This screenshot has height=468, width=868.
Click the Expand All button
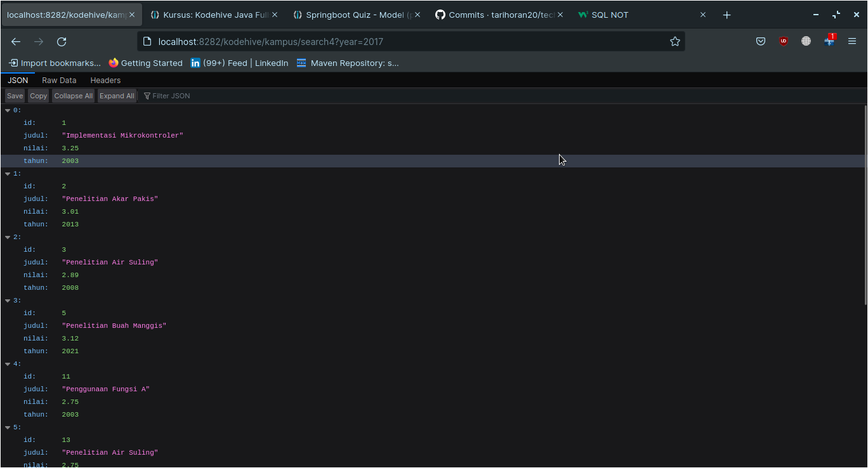pos(117,96)
